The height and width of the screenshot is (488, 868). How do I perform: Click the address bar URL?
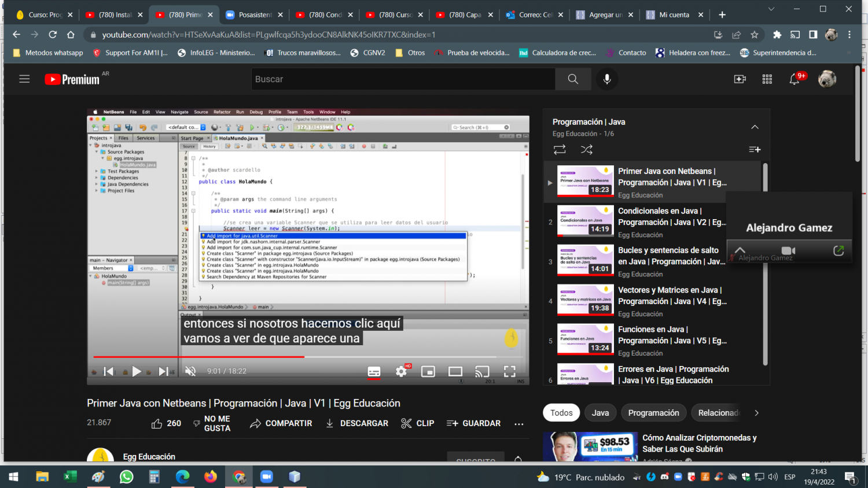269,35
